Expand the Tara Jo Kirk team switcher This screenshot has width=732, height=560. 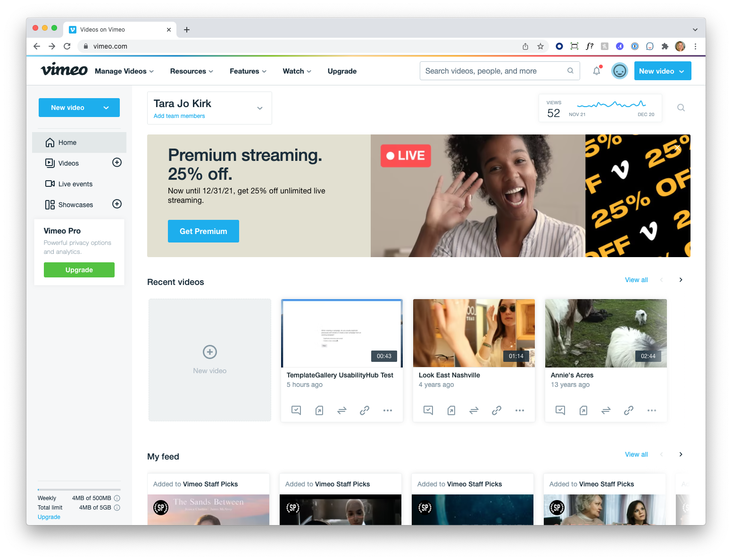tap(260, 108)
